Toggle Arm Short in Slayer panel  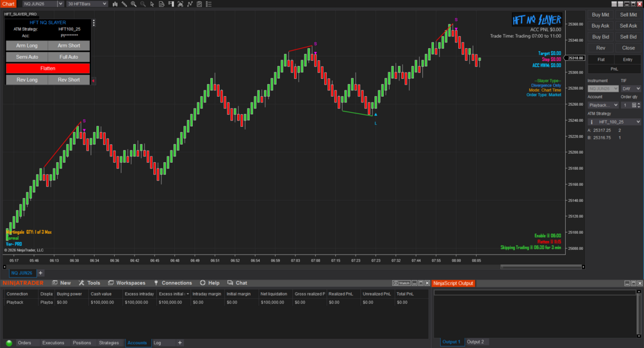(69, 46)
